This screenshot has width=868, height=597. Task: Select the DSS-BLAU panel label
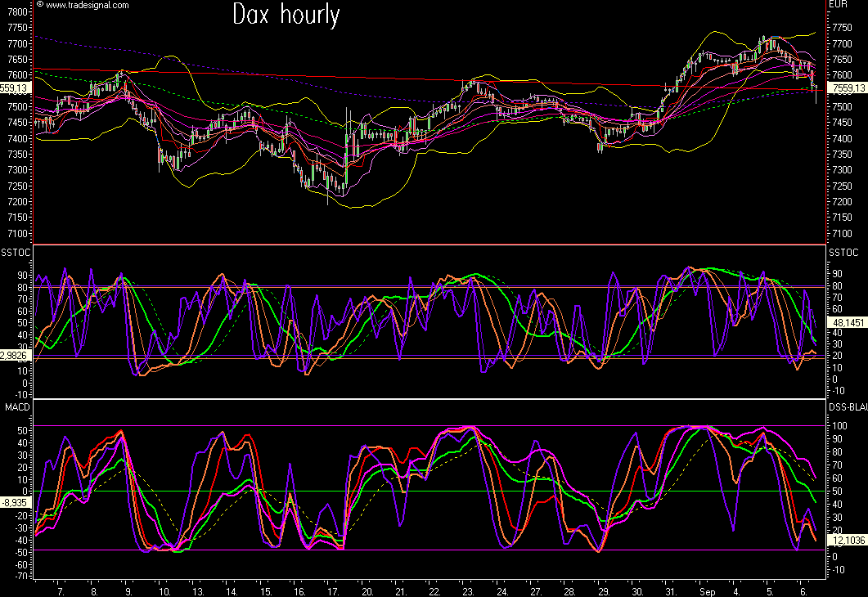[x=848, y=408]
